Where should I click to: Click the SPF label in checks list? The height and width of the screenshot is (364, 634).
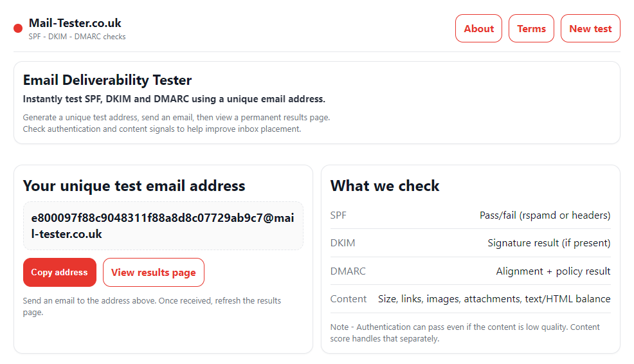point(338,215)
